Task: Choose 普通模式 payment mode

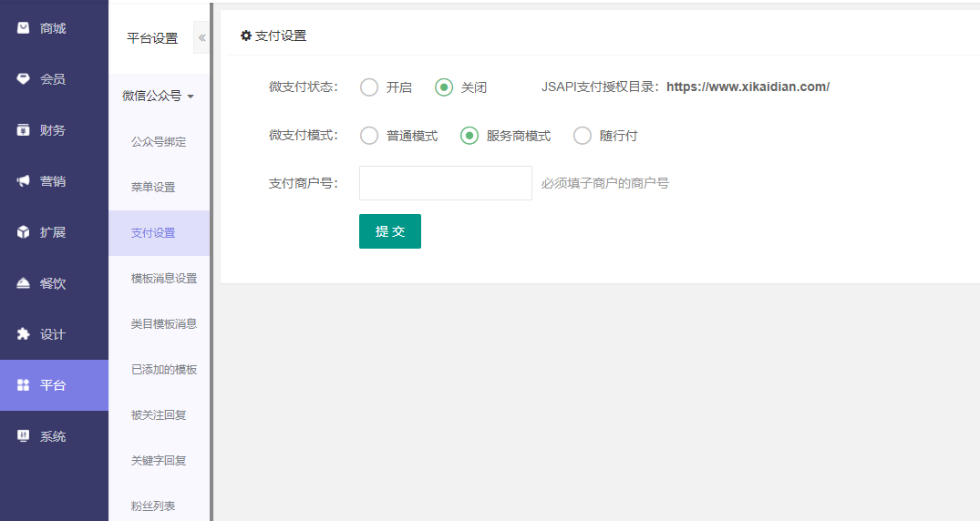Action: pos(368,136)
